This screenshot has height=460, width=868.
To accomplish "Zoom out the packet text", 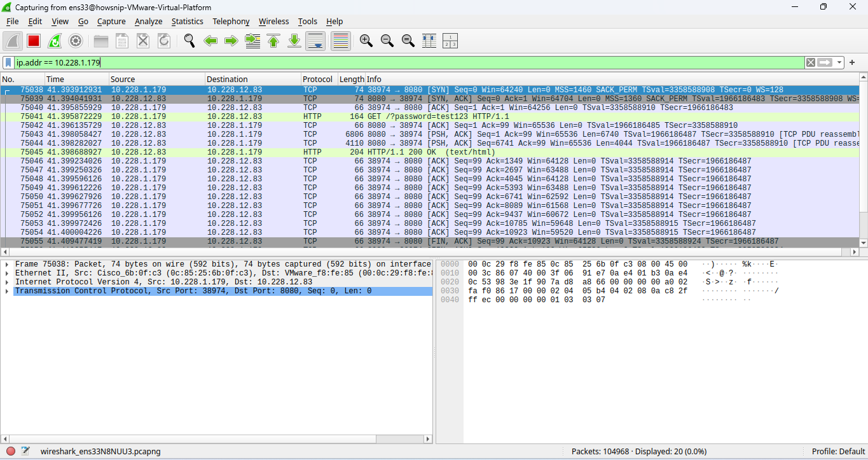I will [387, 41].
